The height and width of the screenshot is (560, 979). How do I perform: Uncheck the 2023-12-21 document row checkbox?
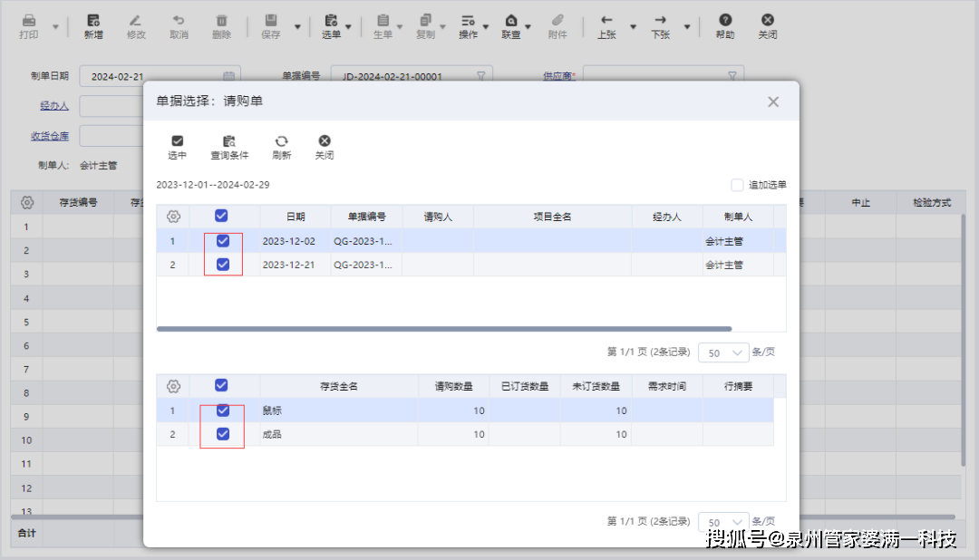[223, 265]
